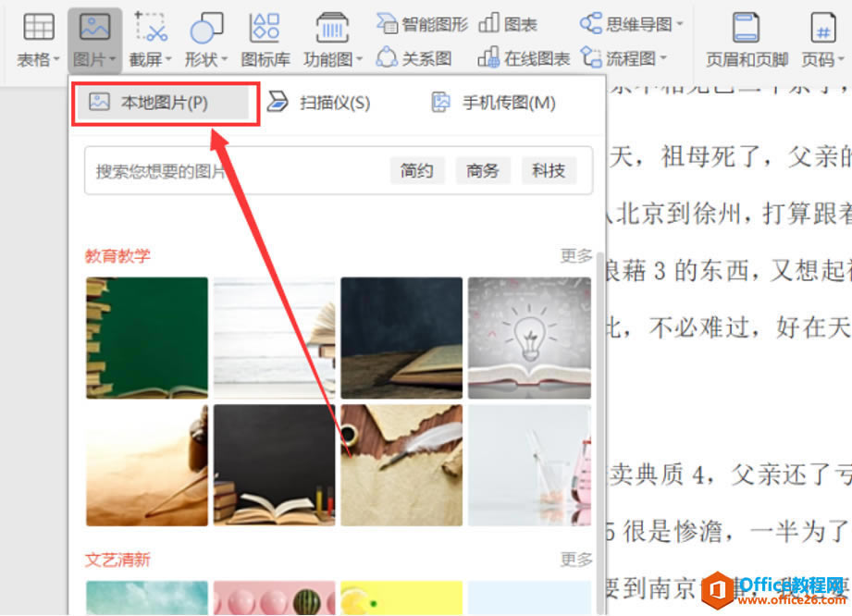Open 流程图 flowchart tool

pyautogui.click(x=618, y=58)
